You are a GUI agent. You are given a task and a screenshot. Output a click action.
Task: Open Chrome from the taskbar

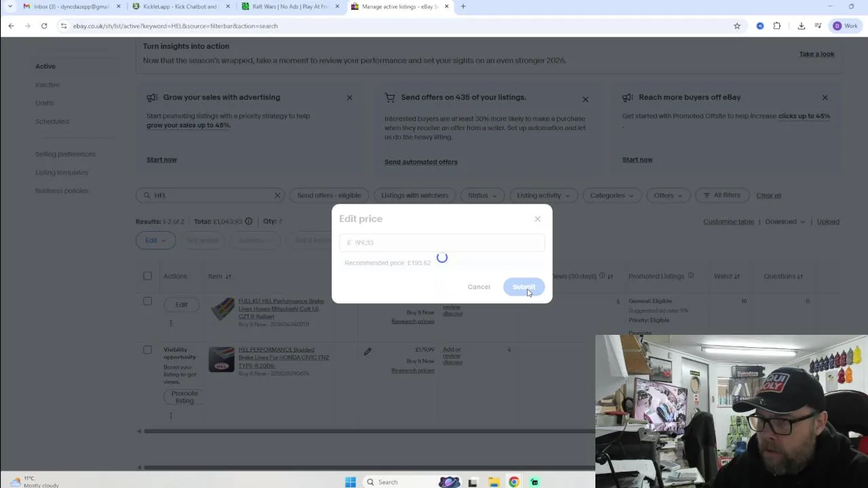coord(514,482)
